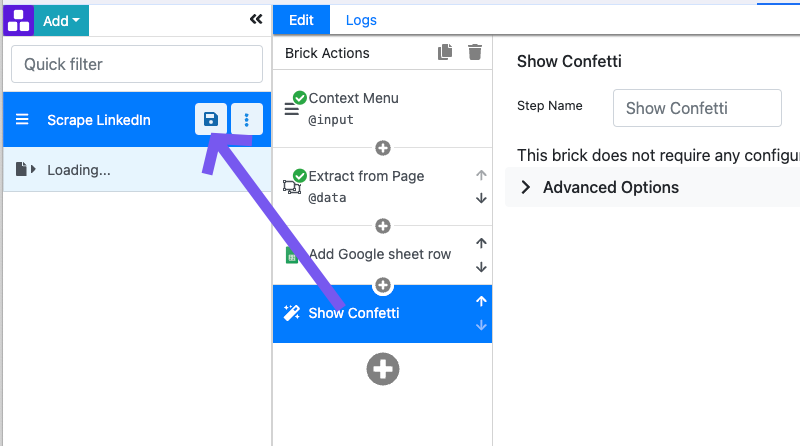Collapse the sidebar with double chevron
This screenshot has height=446, width=800.
coord(256,19)
